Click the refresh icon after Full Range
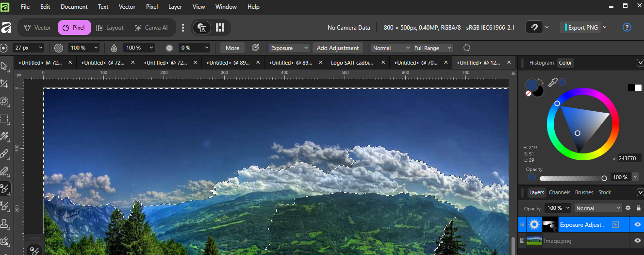Image resolution: width=644 pixels, height=255 pixels. pyautogui.click(x=467, y=48)
